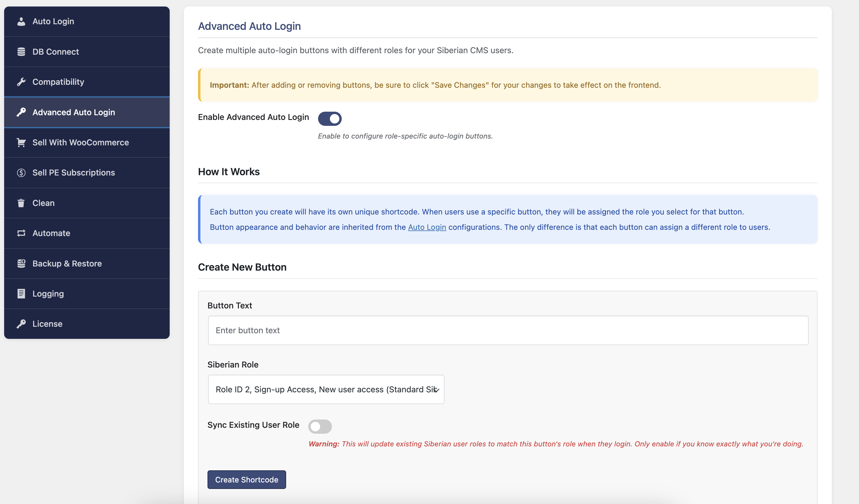
Task: Switch to the Logging section
Action: [x=48, y=293]
